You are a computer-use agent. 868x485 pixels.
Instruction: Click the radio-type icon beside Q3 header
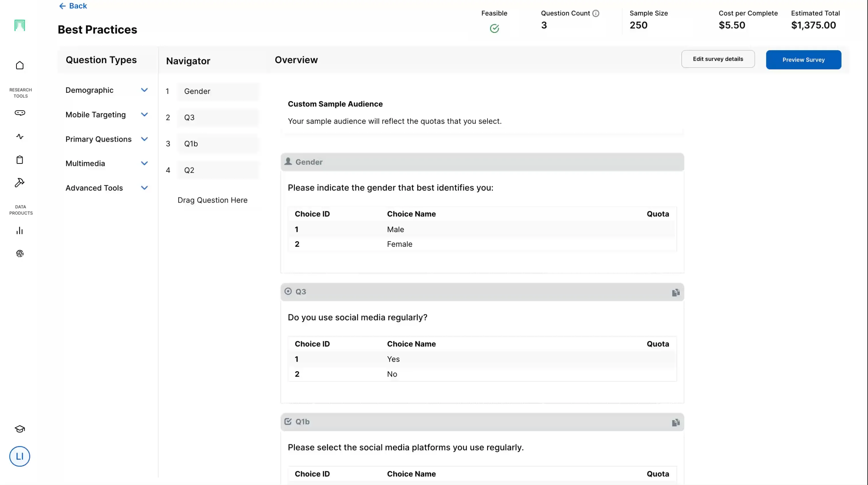point(288,291)
